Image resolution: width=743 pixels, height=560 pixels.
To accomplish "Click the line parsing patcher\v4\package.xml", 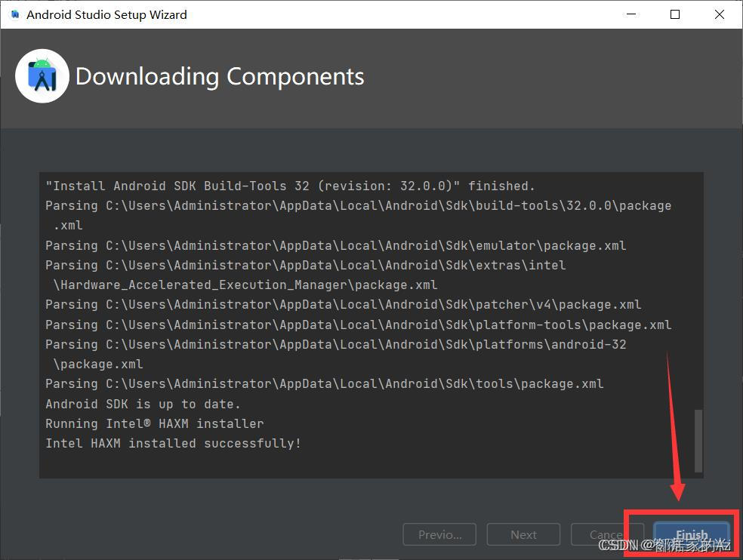I will point(343,304).
